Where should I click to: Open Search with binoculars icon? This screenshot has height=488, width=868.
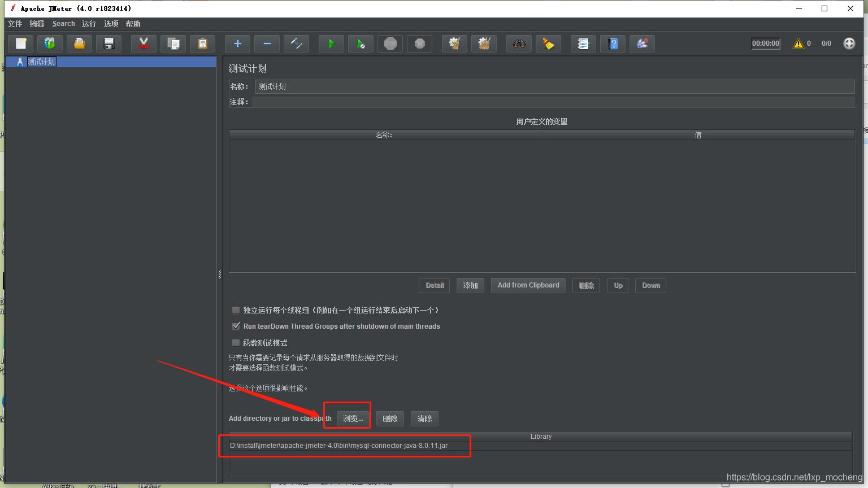click(519, 43)
